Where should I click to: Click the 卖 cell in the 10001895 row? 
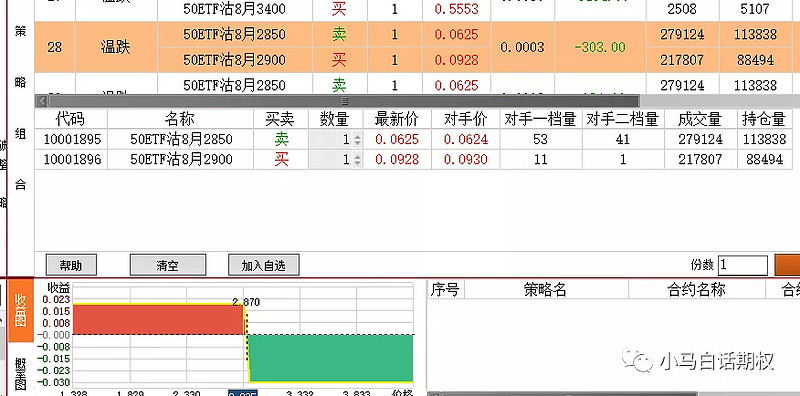click(x=281, y=139)
